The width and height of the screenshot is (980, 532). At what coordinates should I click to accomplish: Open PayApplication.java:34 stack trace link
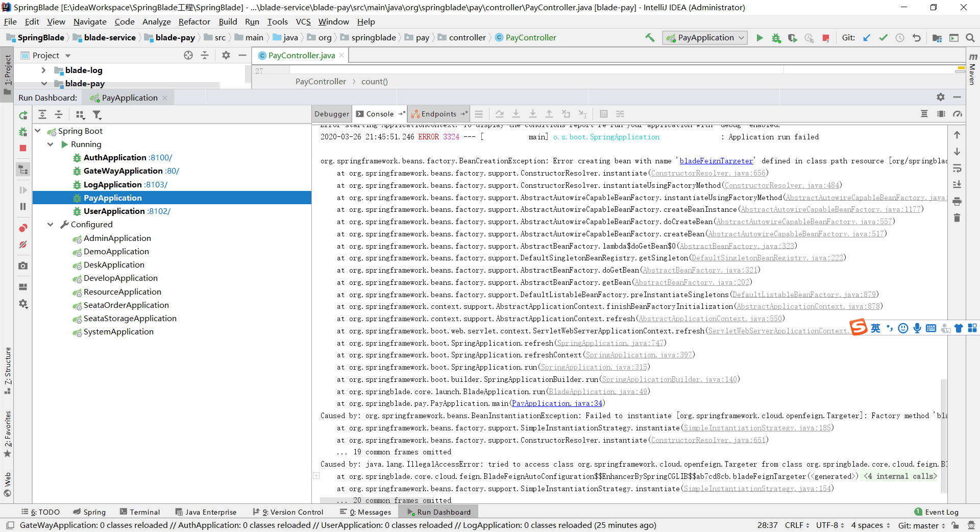point(557,403)
